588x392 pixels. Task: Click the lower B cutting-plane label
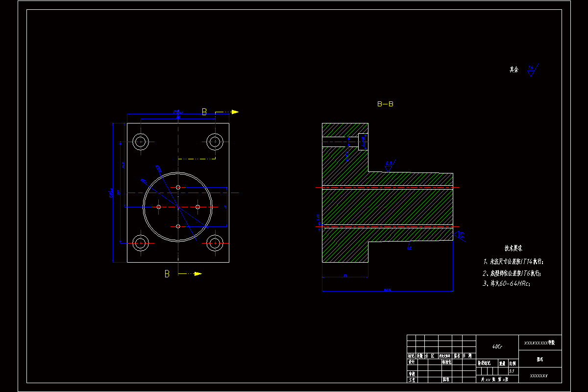pyautogui.click(x=167, y=274)
